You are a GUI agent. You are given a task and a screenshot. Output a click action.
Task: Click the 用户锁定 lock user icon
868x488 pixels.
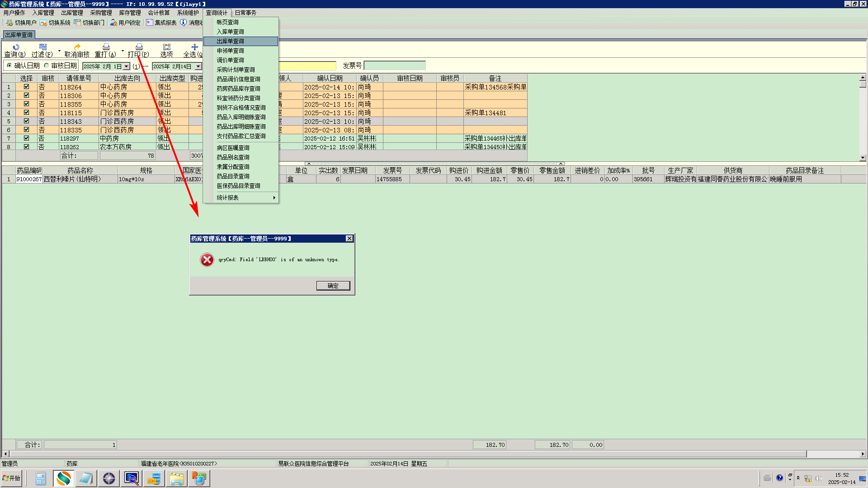pyautogui.click(x=113, y=23)
